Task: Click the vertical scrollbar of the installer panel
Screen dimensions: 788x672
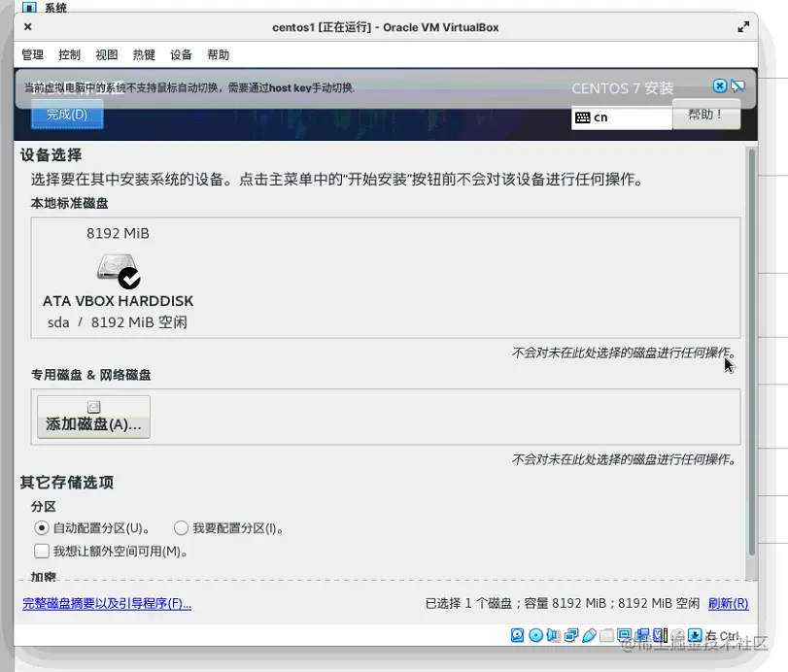Action: pos(752,352)
